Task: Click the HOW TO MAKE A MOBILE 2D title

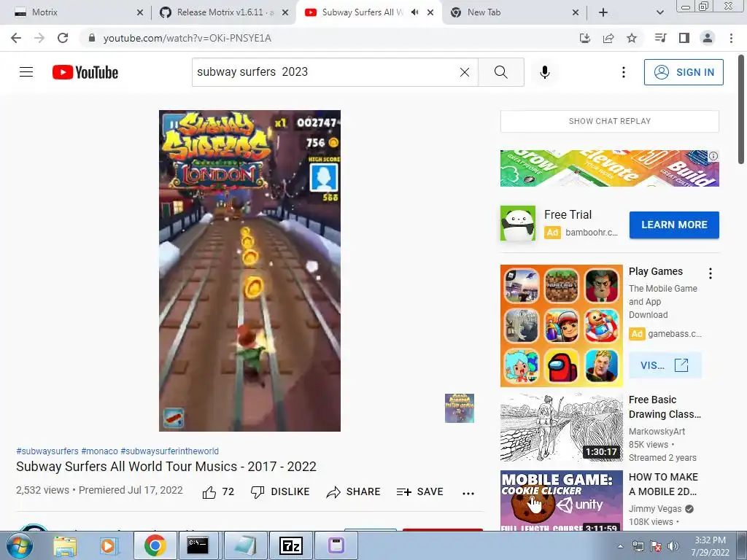Action: click(663, 484)
